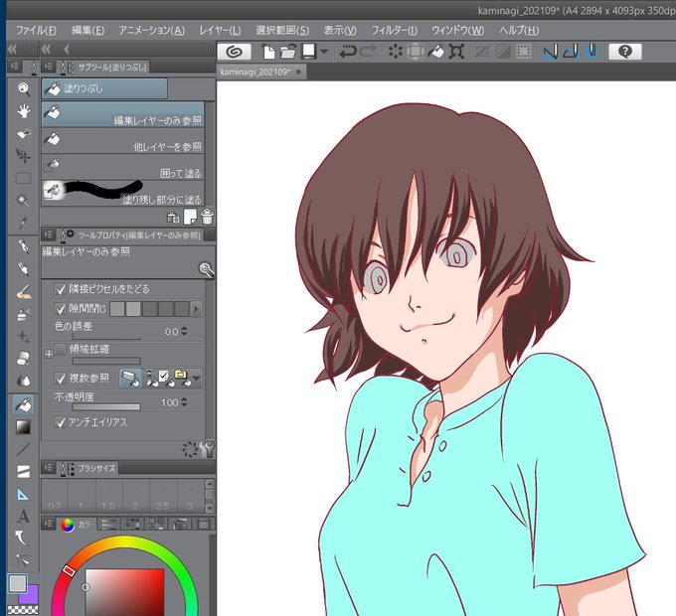The height and width of the screenshot is (616, 676).
Task: Clear the layer (sparkle dots icon)
Action: (395, 52)
